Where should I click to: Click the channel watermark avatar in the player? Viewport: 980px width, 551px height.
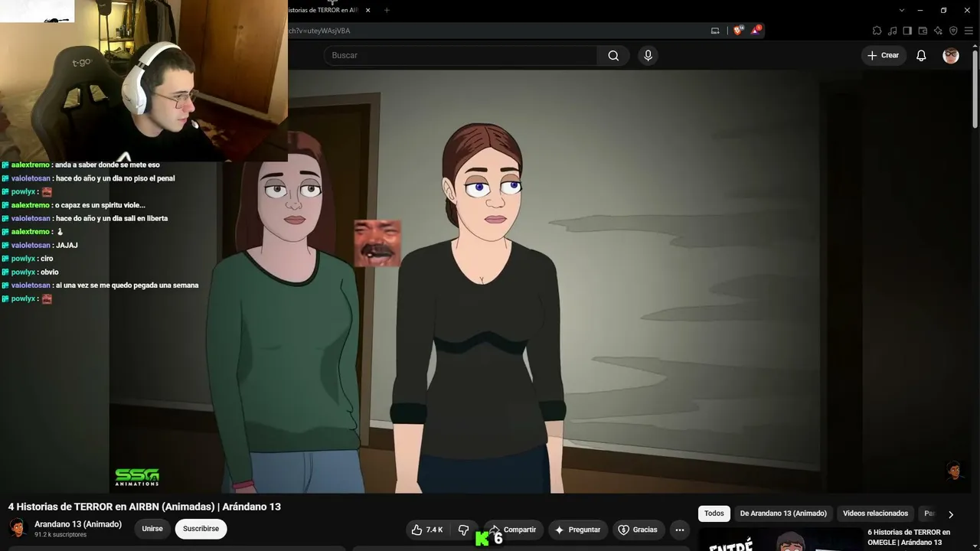(954, 470)
